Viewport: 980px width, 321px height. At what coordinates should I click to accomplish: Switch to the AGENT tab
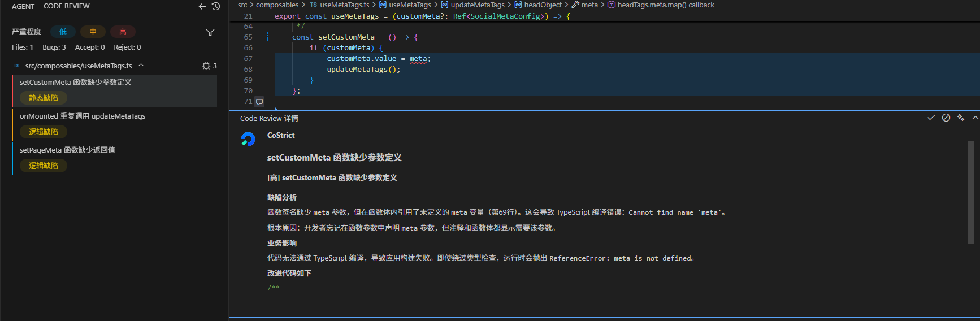23,6
